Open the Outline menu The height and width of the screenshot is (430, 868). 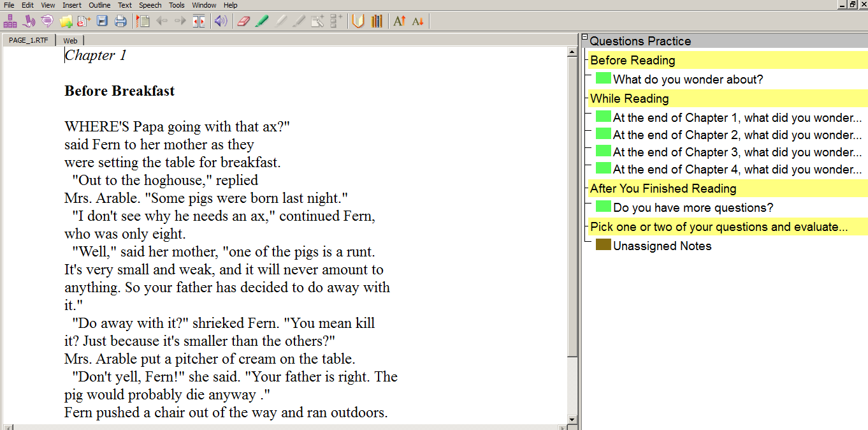(x=100, y=5)
